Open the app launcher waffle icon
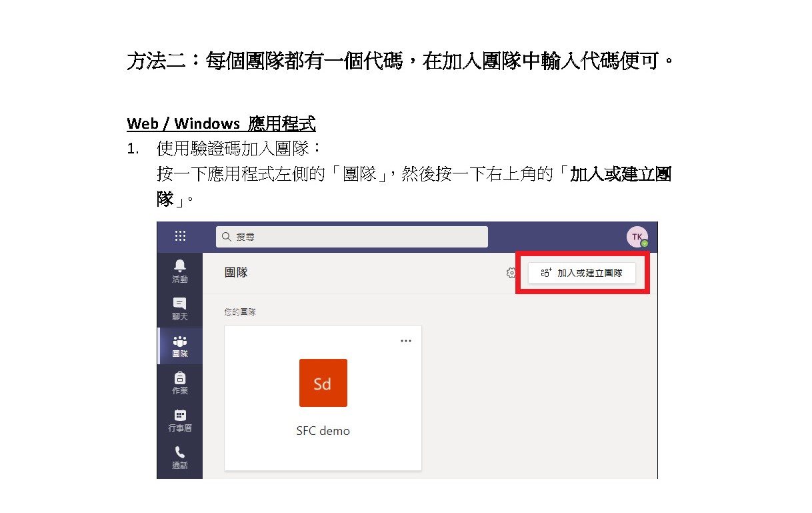This screenshot has height=513, width=812. 180,236
